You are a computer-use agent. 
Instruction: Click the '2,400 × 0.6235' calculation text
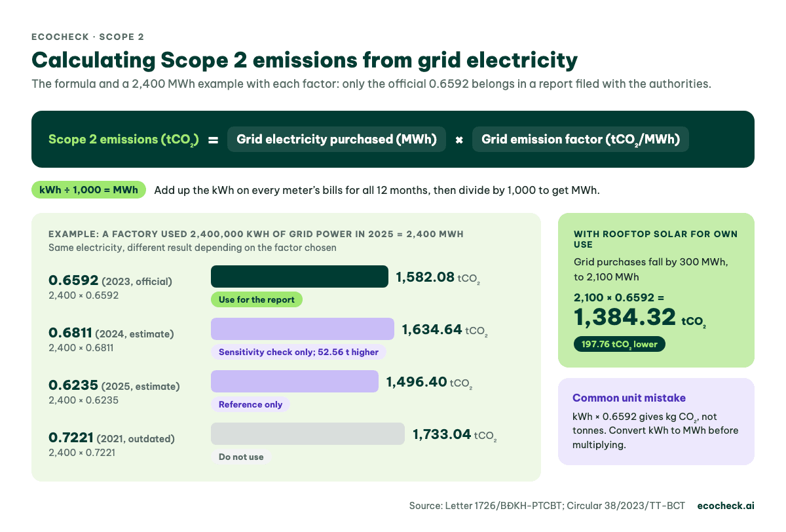(83, 400)
